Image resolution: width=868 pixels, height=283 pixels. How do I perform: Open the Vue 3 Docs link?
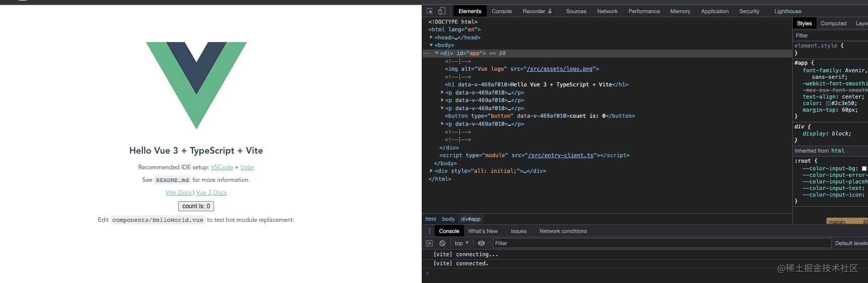click(211, 193)
